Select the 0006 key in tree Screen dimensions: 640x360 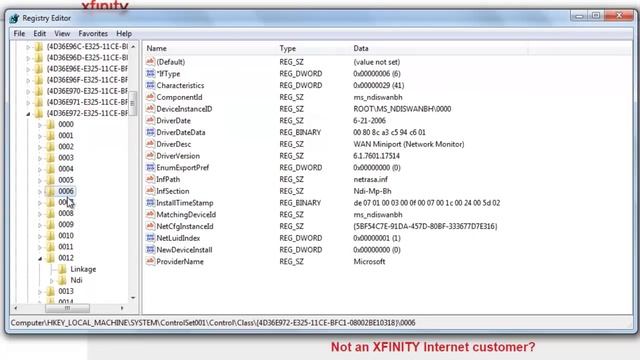(66, 191)
